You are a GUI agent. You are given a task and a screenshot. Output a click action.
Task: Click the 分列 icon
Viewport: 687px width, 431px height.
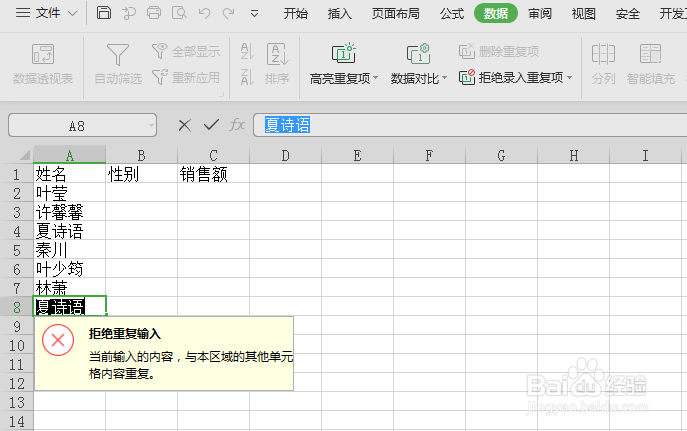coord(603,54)
